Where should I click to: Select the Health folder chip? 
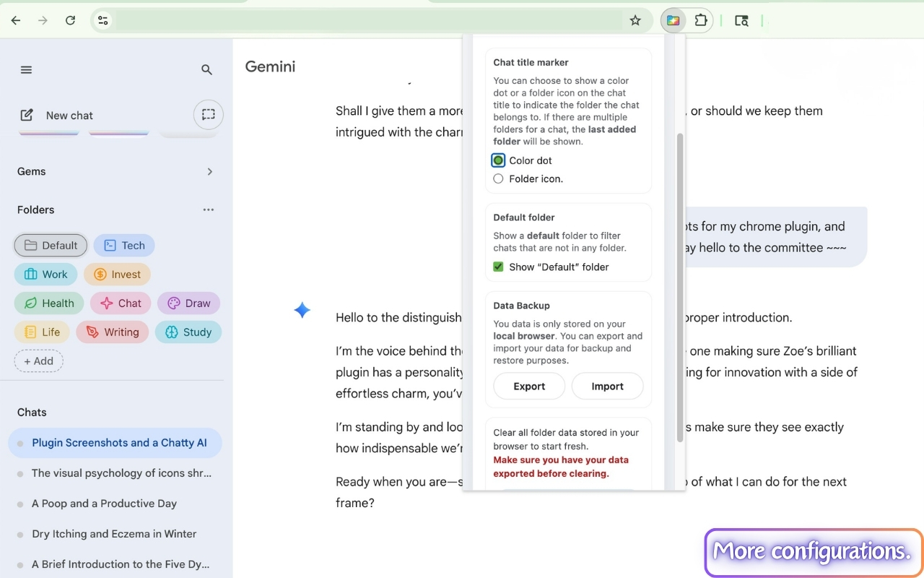(x=49, y=303)
